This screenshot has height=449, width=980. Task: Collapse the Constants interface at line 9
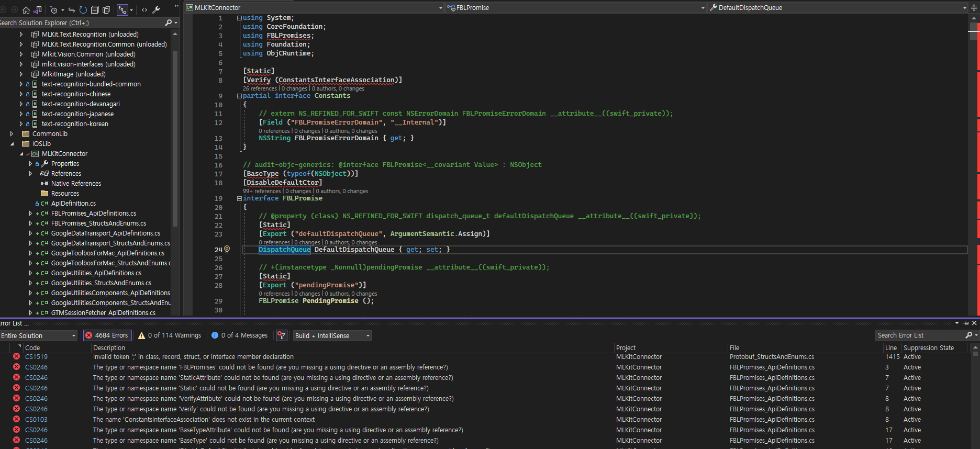pos(239,96)
